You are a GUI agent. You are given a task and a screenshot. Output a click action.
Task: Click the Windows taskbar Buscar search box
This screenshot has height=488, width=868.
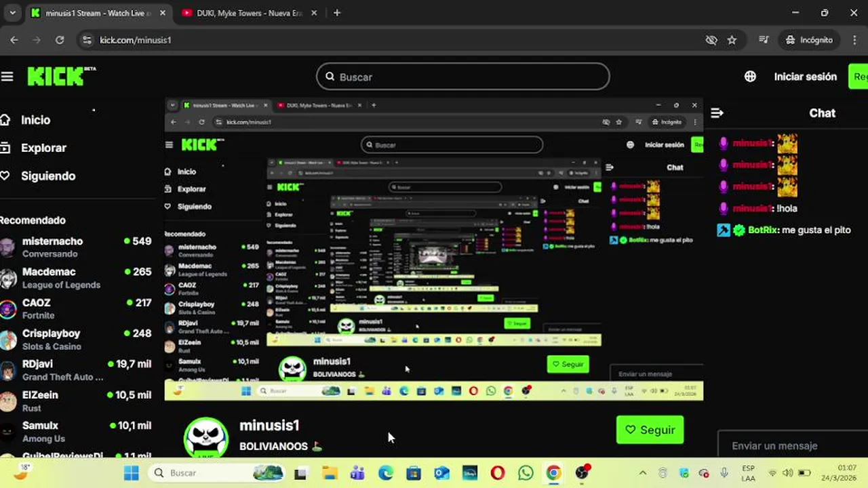215,472
